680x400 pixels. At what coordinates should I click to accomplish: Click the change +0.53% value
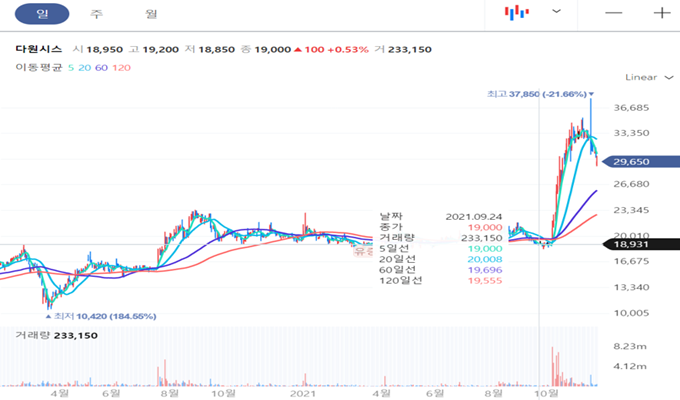[x=348, y=49]
